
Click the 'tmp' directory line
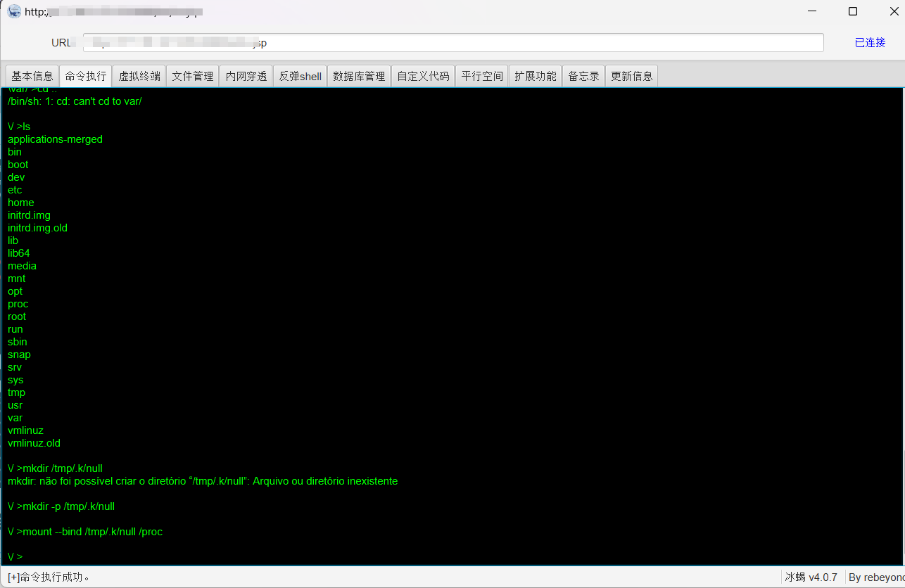coord(17,392)
